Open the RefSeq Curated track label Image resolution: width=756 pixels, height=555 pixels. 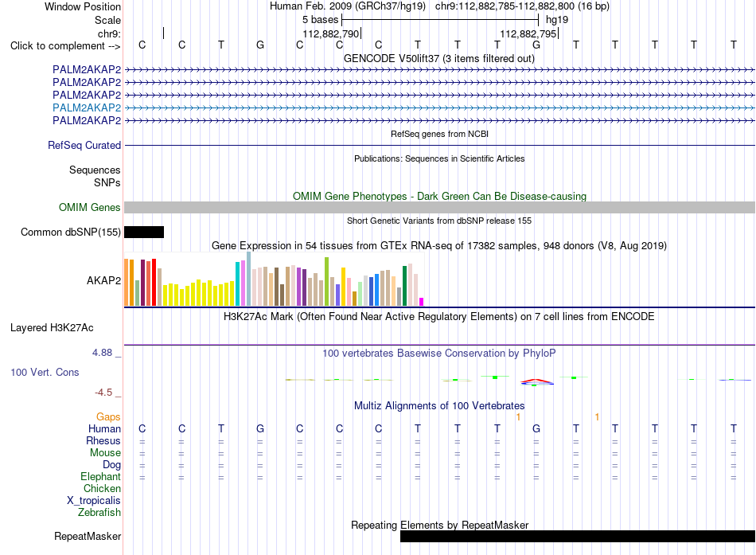(x=84, y=145)
